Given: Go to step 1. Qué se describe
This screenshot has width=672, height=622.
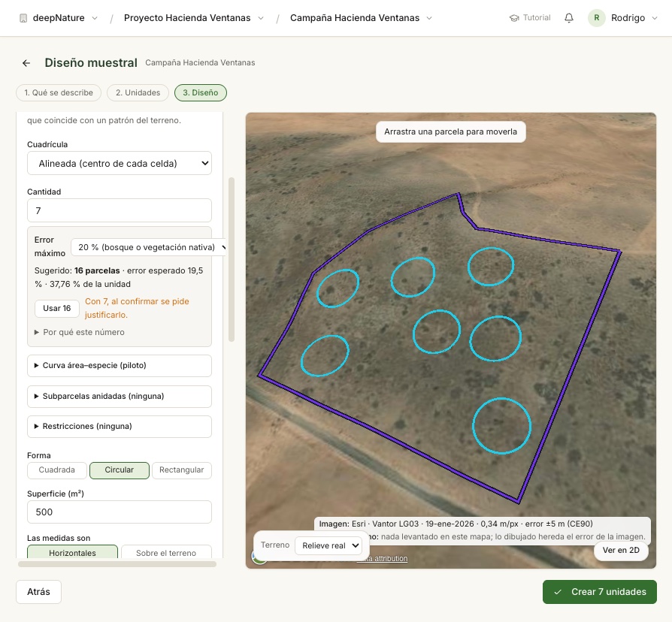Looking at the screenshot, I should (x=59, y=92).
